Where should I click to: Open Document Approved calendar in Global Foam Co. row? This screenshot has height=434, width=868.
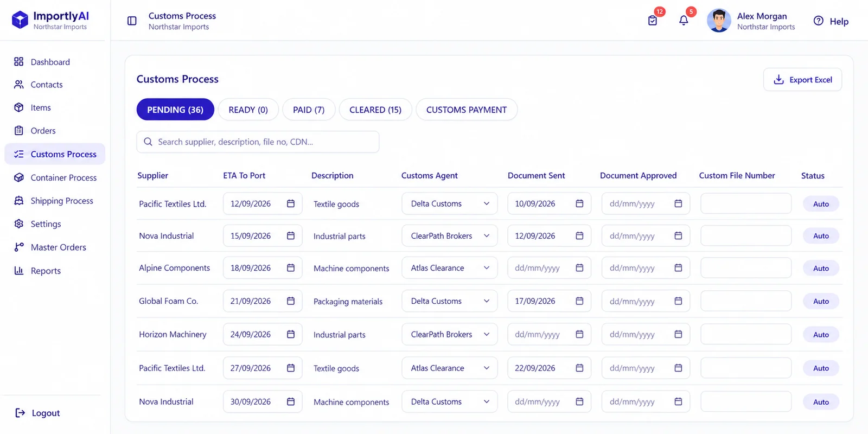click(678, 301)
